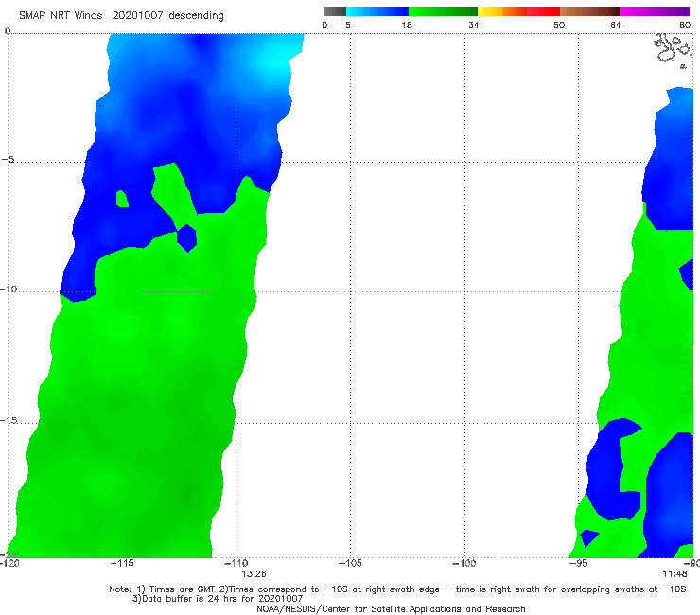Click the small blue triangle at right swath bottom
Screen dimensions: 700x615
(588, 537)
